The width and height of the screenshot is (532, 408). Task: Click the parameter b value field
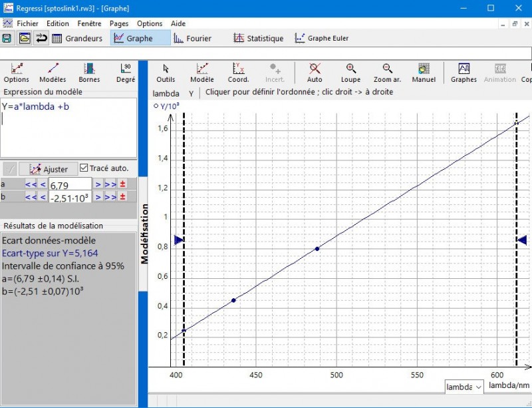coord(70,197)
